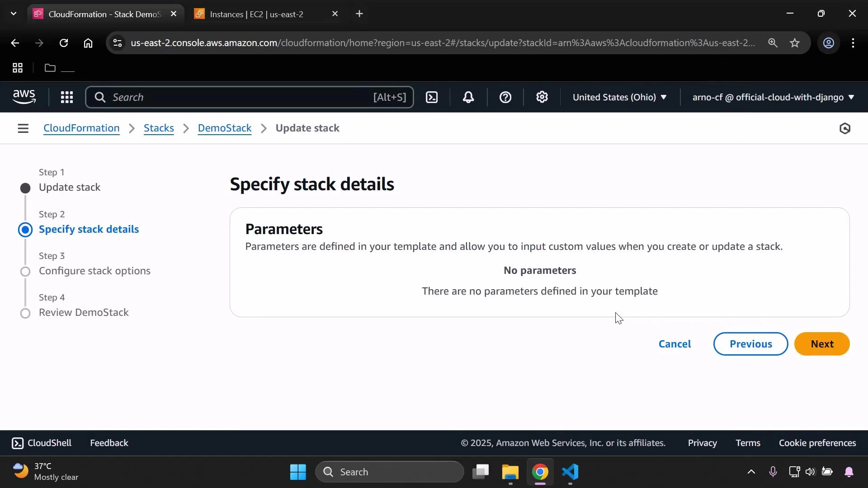Open the battery tray icon
This screenshot has height=488, width=868.
tap(827, 472)
